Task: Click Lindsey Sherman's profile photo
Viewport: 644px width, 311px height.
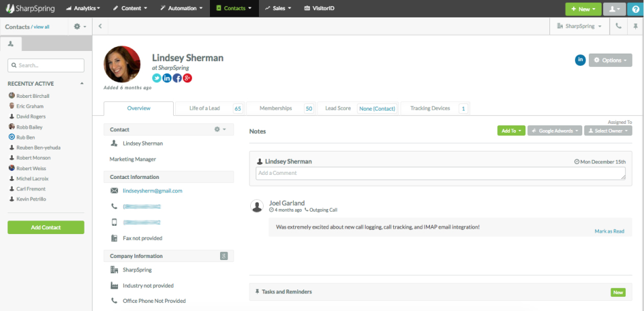Action: (x=122, y=64)
